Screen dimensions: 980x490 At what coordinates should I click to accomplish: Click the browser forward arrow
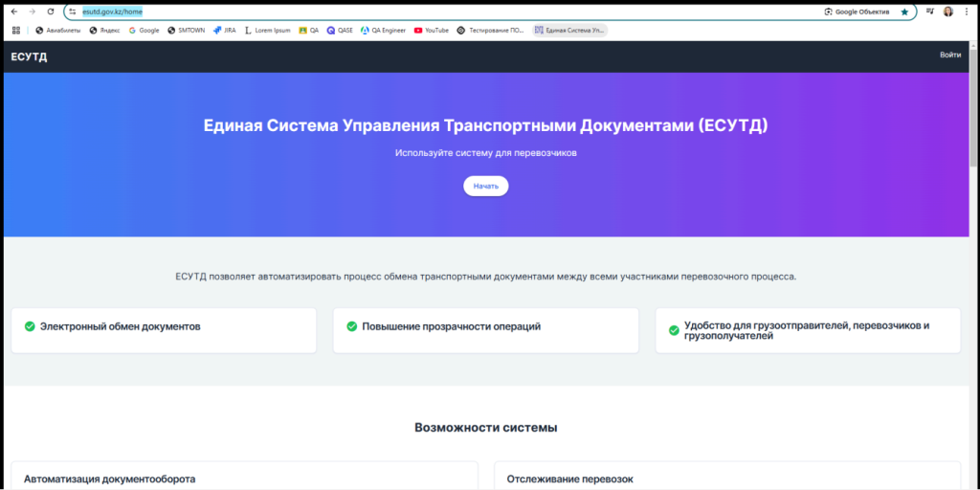coord(33,11)
